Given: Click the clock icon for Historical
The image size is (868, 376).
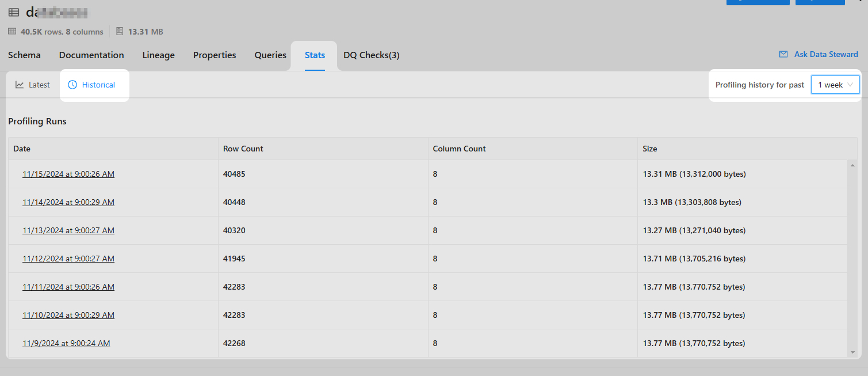Looking at the screenshot, I should pyautogui.click(x=72, y=85).
